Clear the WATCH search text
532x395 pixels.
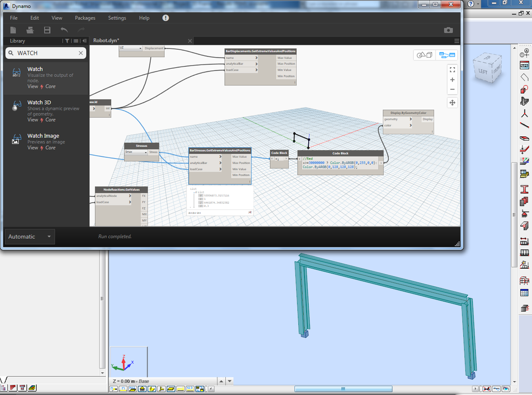click(81, 53)
